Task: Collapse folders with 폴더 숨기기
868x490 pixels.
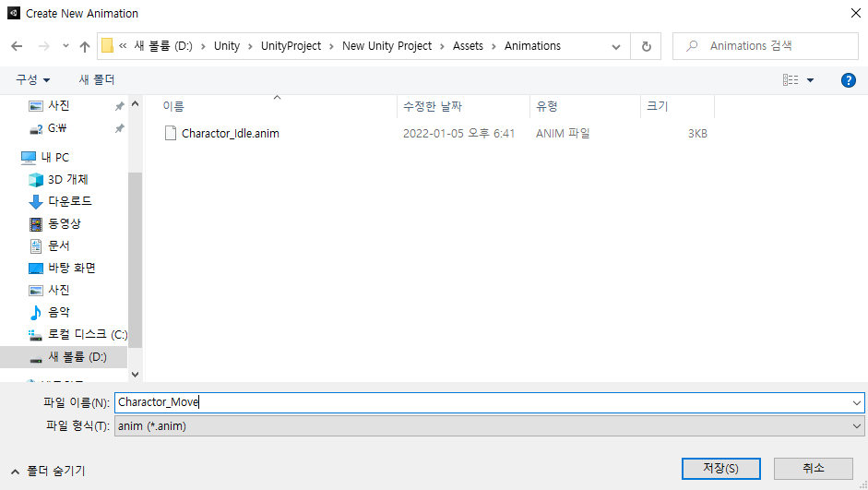Action: point(48,472)
